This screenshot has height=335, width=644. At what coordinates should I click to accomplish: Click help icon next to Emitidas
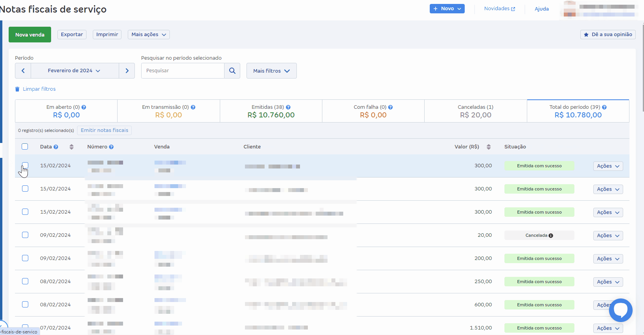(288, 107)
